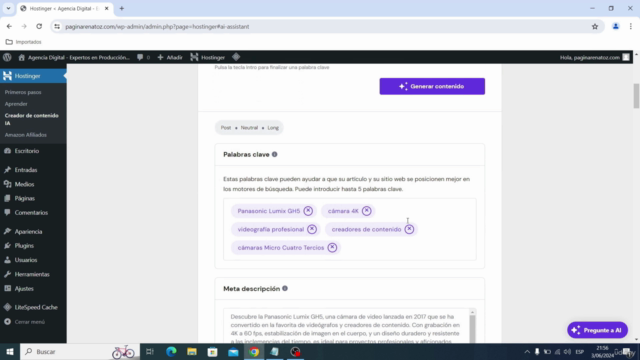Open volume control in system tray
Screen dimensions: 640x360
coord(567,352)
